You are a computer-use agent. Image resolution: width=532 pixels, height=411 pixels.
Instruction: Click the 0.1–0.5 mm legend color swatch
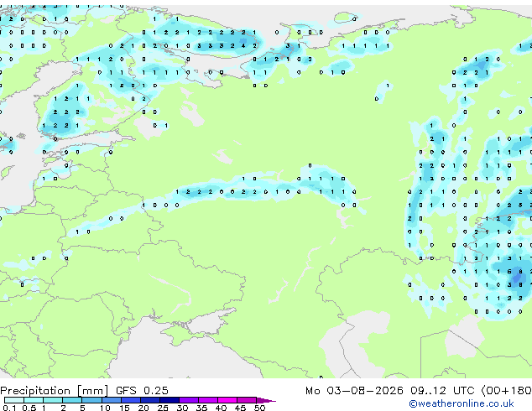[14, 400]
